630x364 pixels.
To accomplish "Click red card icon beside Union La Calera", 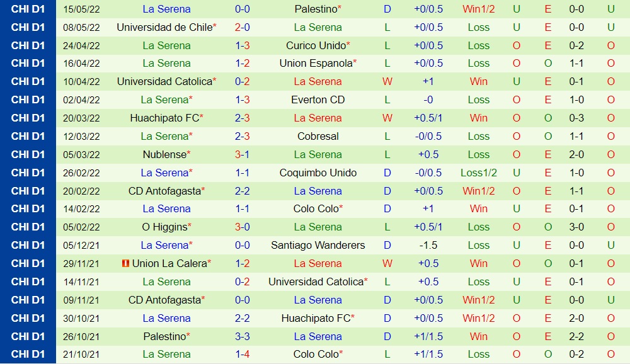I will [x=125, y=263].
